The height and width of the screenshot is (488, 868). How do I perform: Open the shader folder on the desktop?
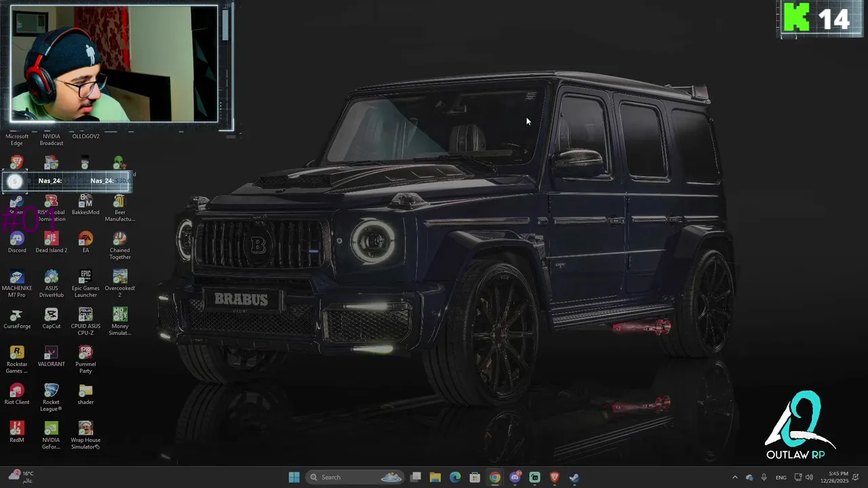tap(85, 394)
